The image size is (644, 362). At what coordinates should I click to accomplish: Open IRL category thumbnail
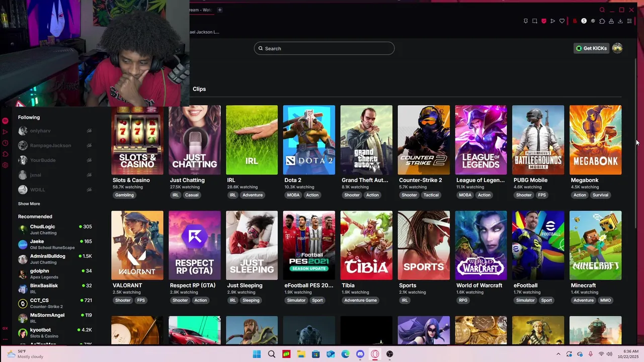[x=252, y=140]
